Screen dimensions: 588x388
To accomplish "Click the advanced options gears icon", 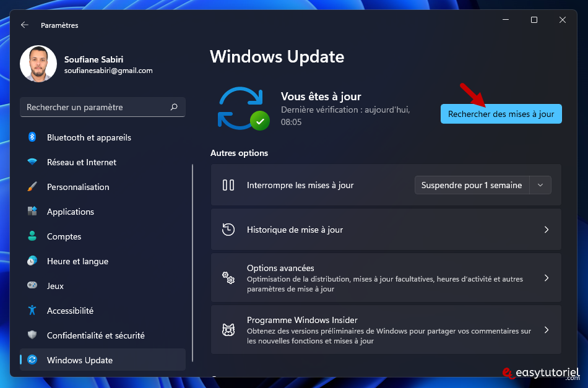I will pos(228,278).
